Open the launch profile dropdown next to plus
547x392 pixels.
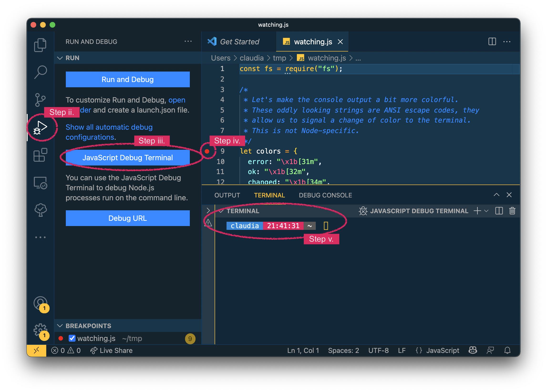tap(486, 211)
